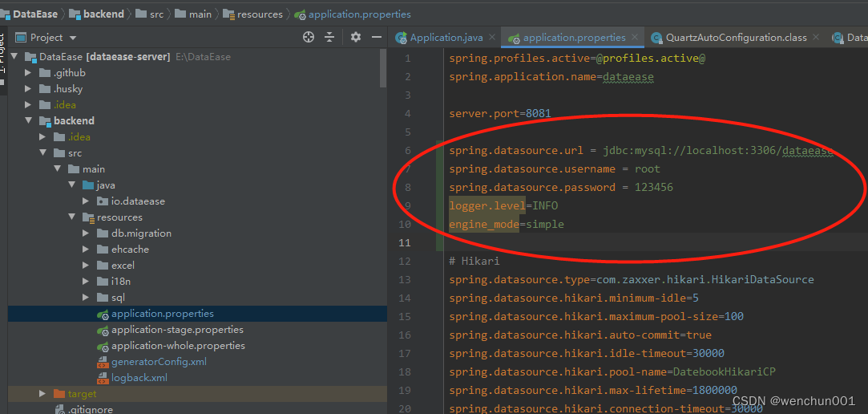Image resolution: width=868 pixels, height=414 pixels.
Task: Open the Project view dropdown arrow
Action: click(73, 38)
